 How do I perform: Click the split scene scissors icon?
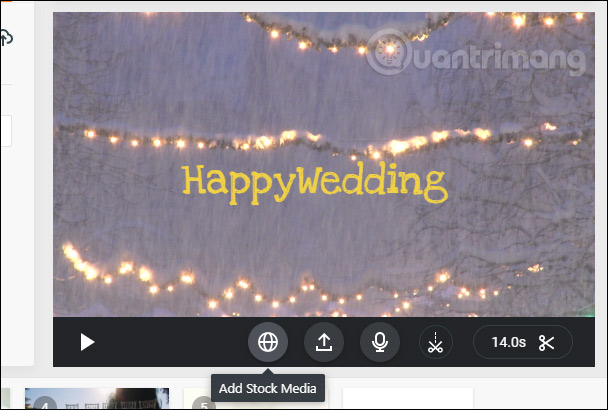[436, 342]
